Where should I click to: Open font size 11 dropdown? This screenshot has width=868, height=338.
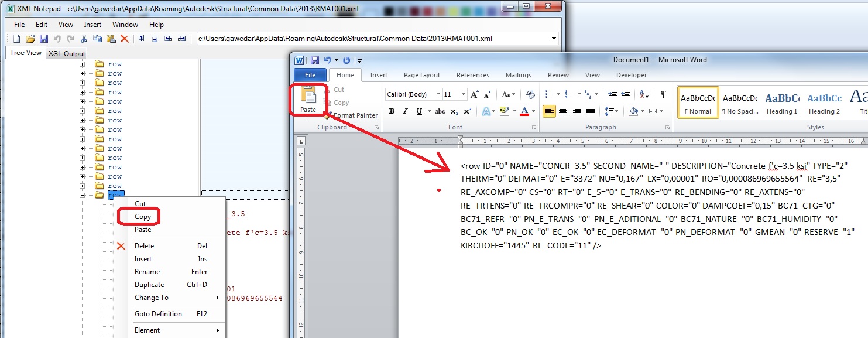tap(464, 94)
